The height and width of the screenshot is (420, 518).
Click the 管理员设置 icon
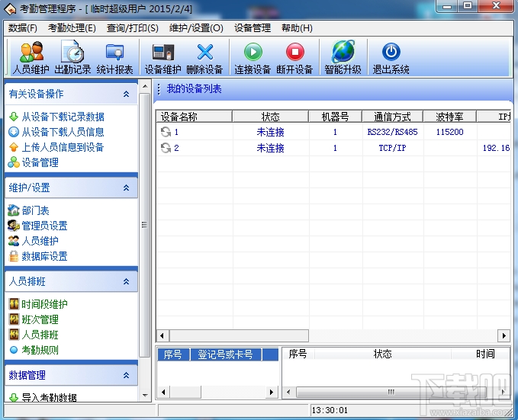pos(14,226)
